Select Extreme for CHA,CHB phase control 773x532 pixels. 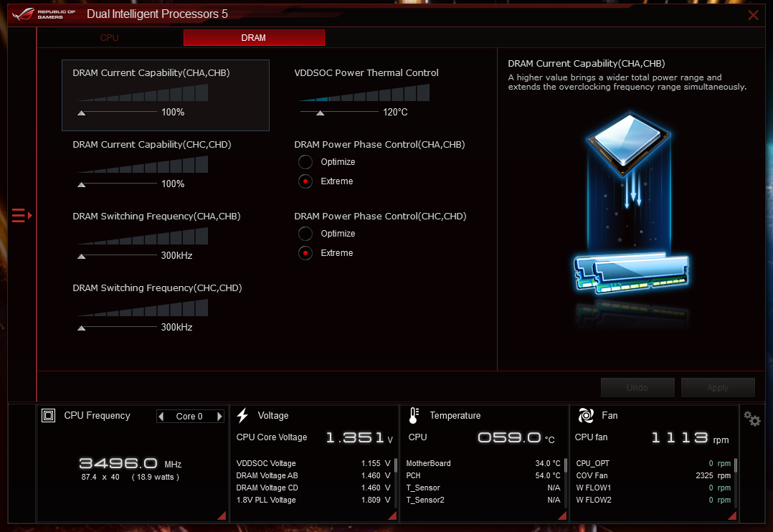click(305, 181)
